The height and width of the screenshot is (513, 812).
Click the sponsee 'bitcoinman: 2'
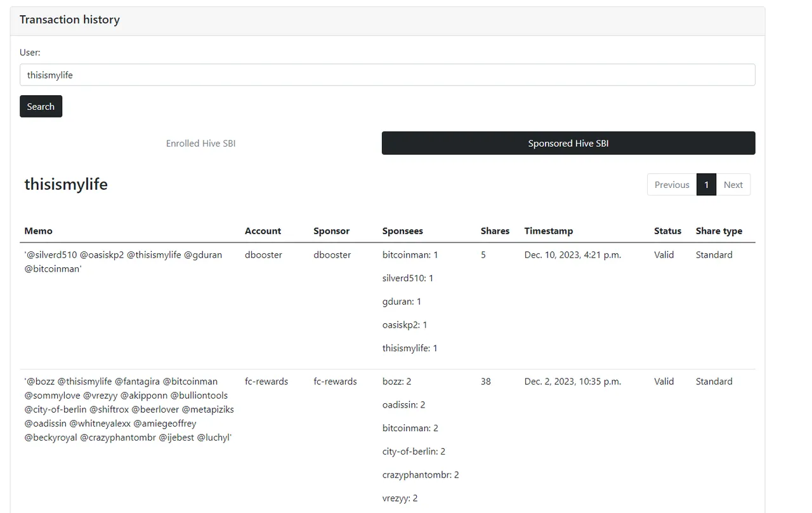tap(410, 428)
